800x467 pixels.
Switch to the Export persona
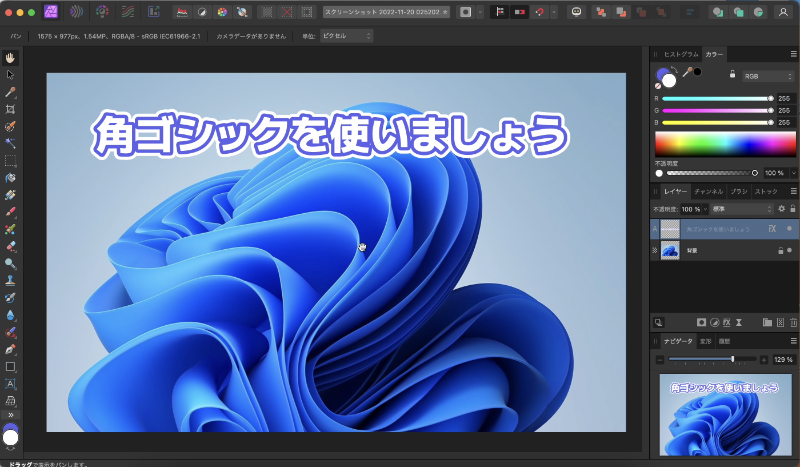154,12
